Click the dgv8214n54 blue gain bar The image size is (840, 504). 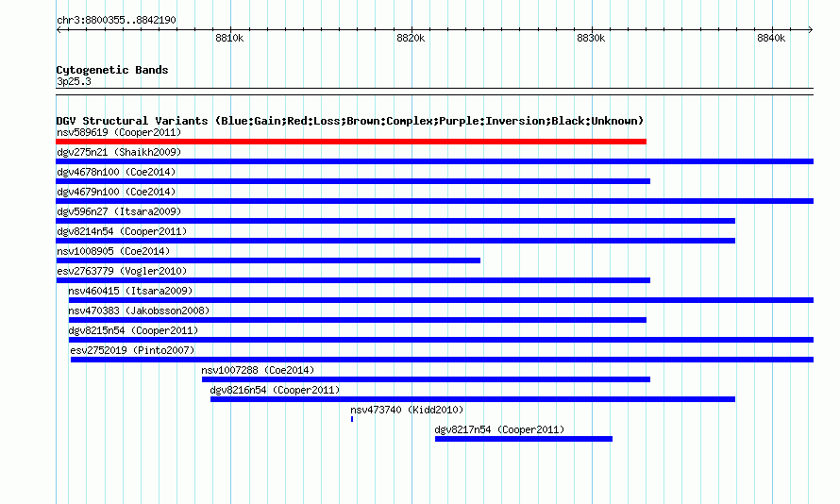point(395,241)
